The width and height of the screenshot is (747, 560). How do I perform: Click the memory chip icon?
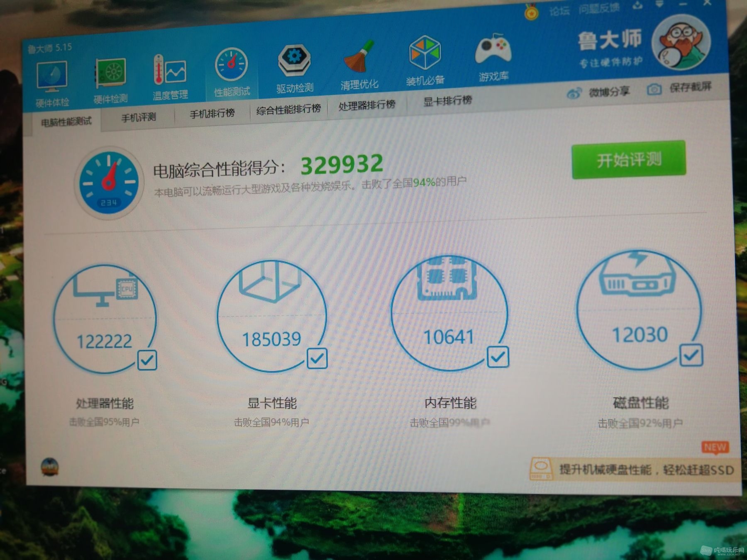pos(447,277)
